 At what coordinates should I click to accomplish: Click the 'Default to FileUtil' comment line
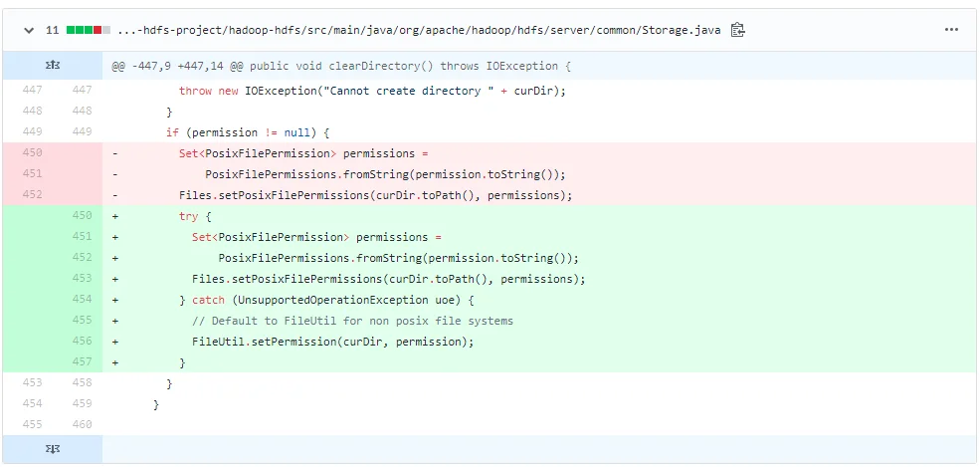point(352,321)
